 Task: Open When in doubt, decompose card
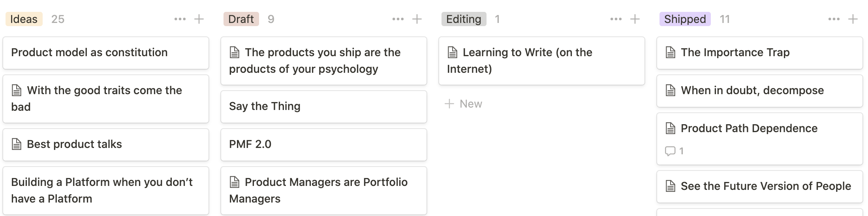[x=760, y=91]
